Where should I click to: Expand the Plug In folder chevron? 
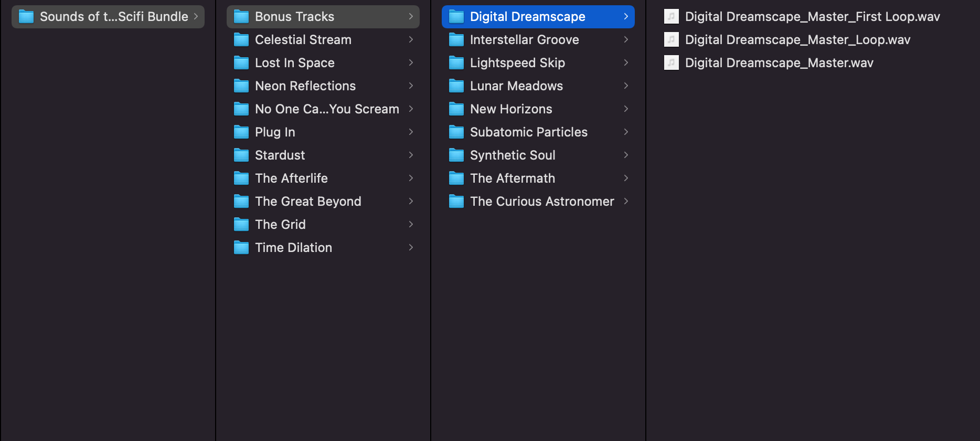coord(411,132)
